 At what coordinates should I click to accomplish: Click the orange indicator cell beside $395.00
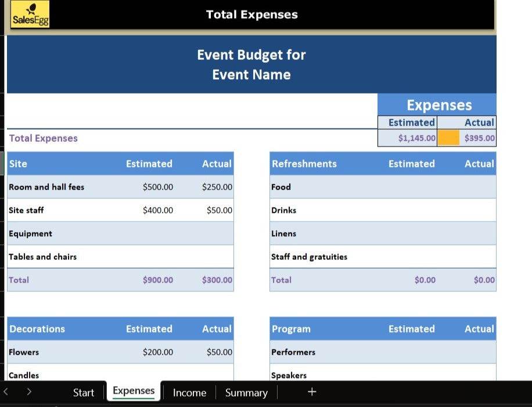pyautogui.click(x=448, y=138)
